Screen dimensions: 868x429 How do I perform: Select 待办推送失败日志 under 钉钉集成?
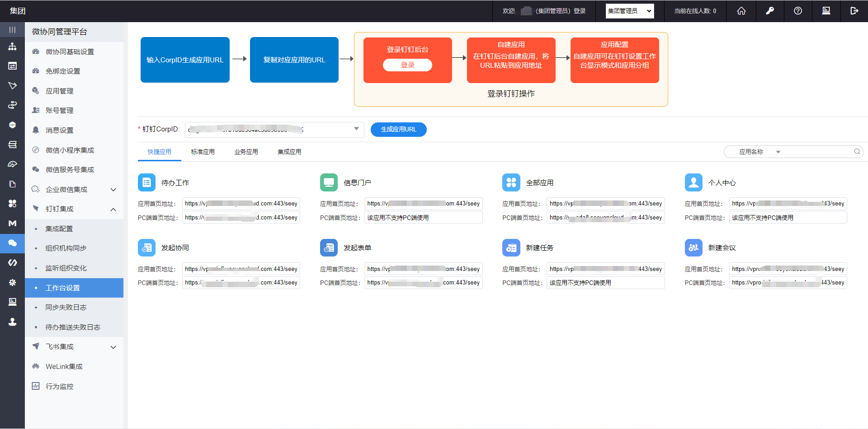point(74,327)
